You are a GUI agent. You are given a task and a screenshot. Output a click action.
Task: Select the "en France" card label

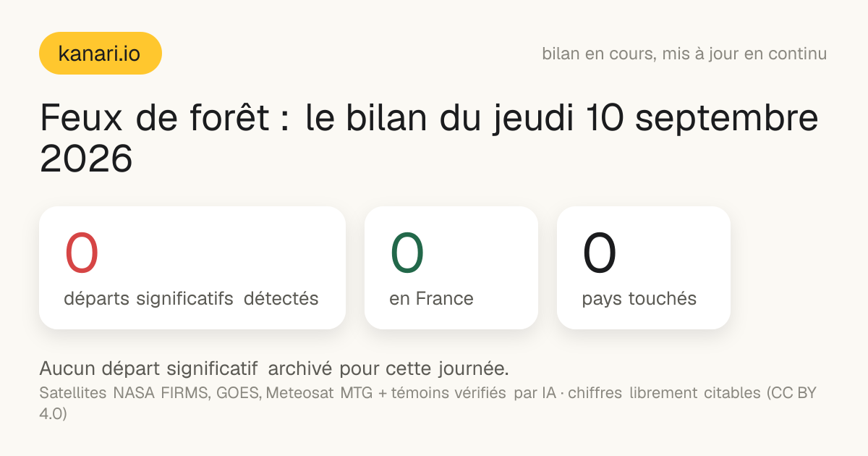(x=431, y=298)
